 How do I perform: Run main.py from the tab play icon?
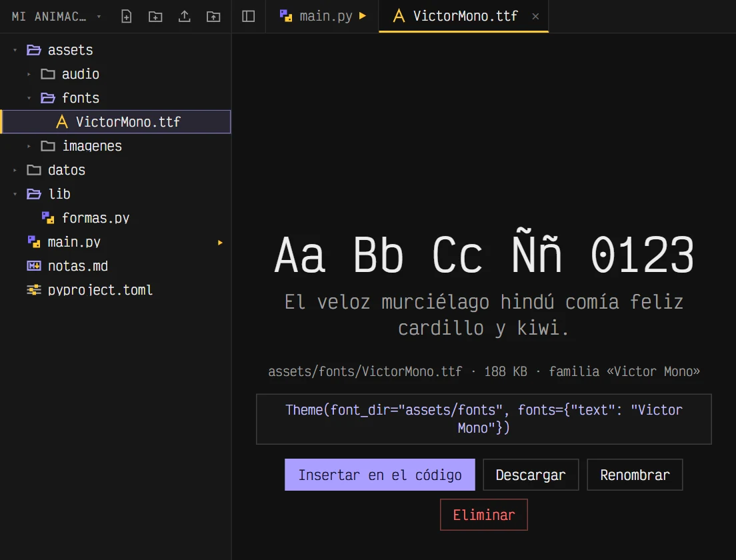point(363,16)
